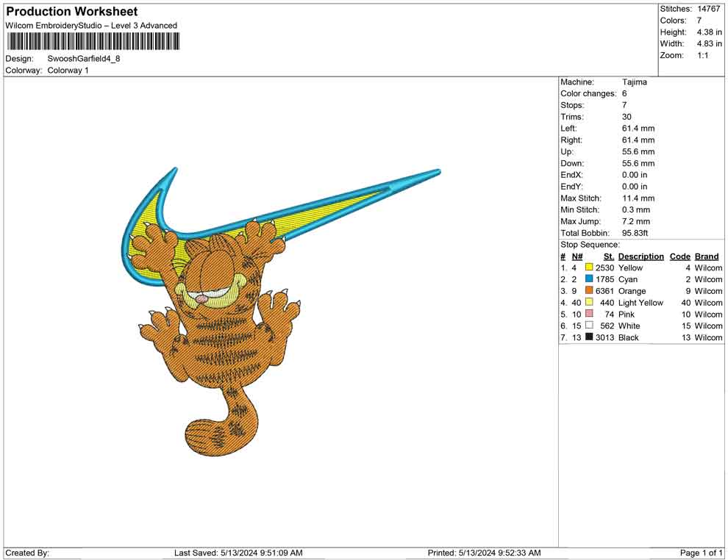
Task: Click the Garfield swoosh embroidery design preview
Action: [x=280, y=312]
